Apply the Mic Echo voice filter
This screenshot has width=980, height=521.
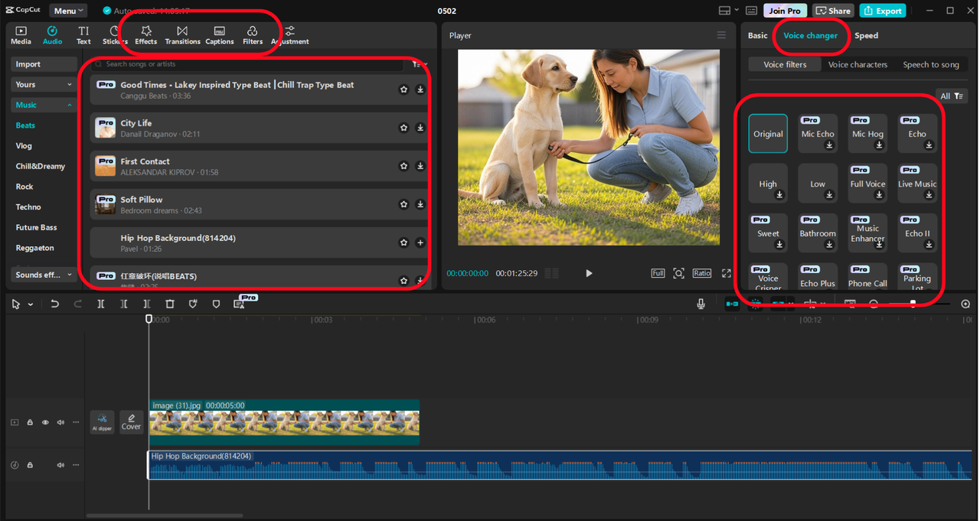818,134
